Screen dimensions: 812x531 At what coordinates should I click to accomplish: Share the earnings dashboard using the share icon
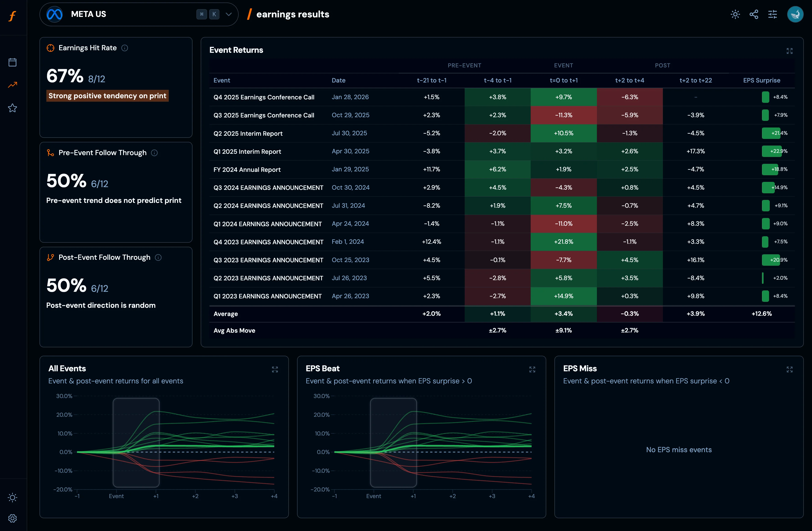(754, 14)
